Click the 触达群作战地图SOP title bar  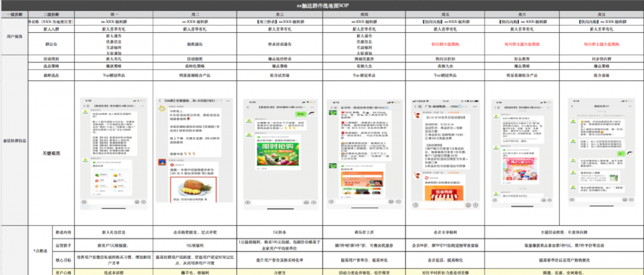pyautogui.click(x=322, y=5)
